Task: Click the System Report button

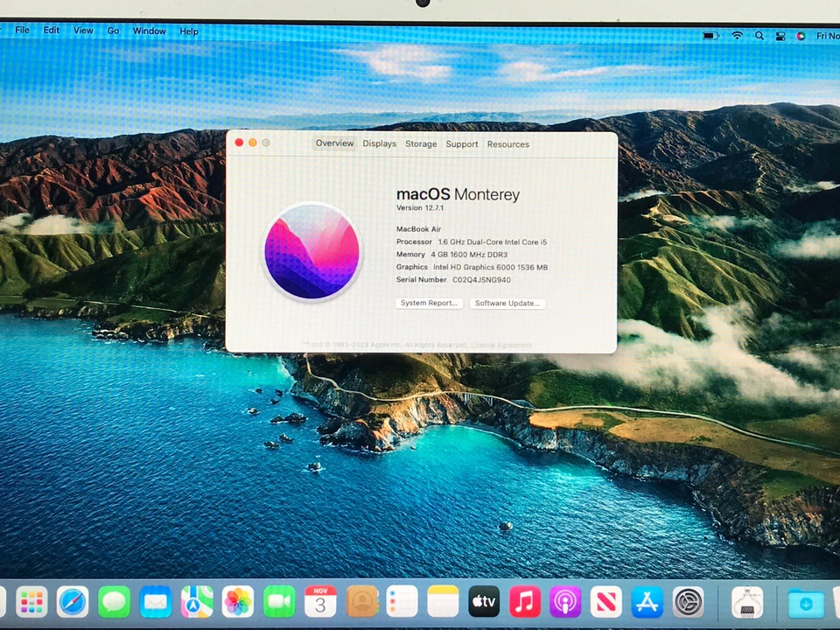Action: [429, 304]
